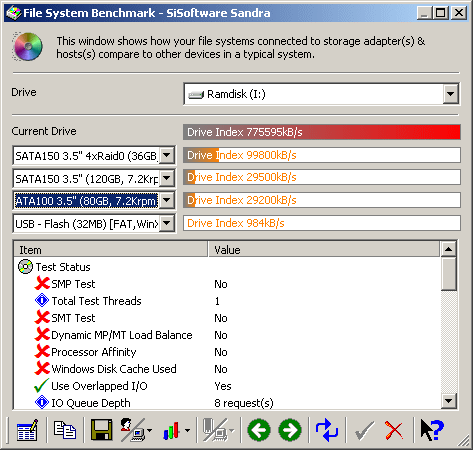The width and height of the screenshot is (473, 450).
Task: Click the Item column header
Action: 111,250
